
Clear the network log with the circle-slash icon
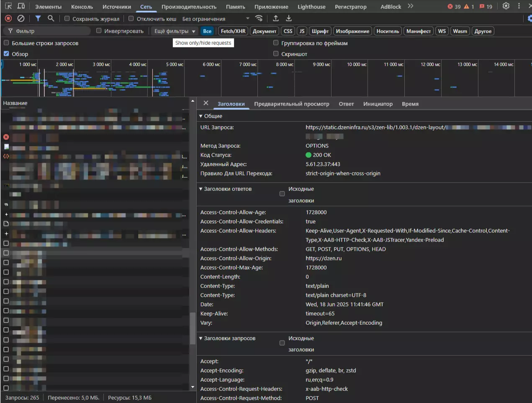(x=21, y=18)
